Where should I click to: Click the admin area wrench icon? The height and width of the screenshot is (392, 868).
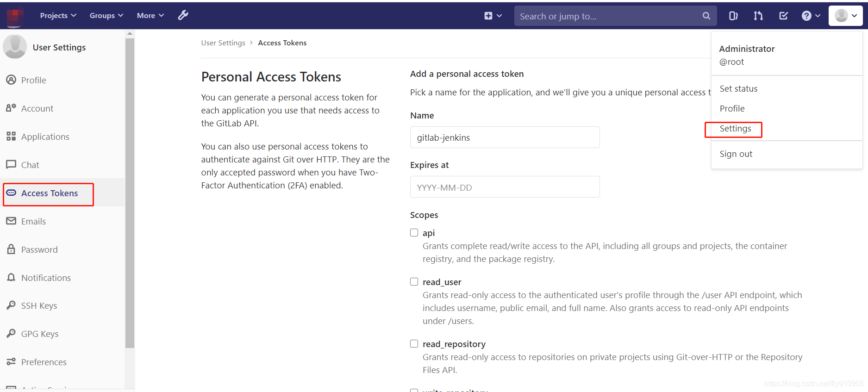(x=183, y=15)
